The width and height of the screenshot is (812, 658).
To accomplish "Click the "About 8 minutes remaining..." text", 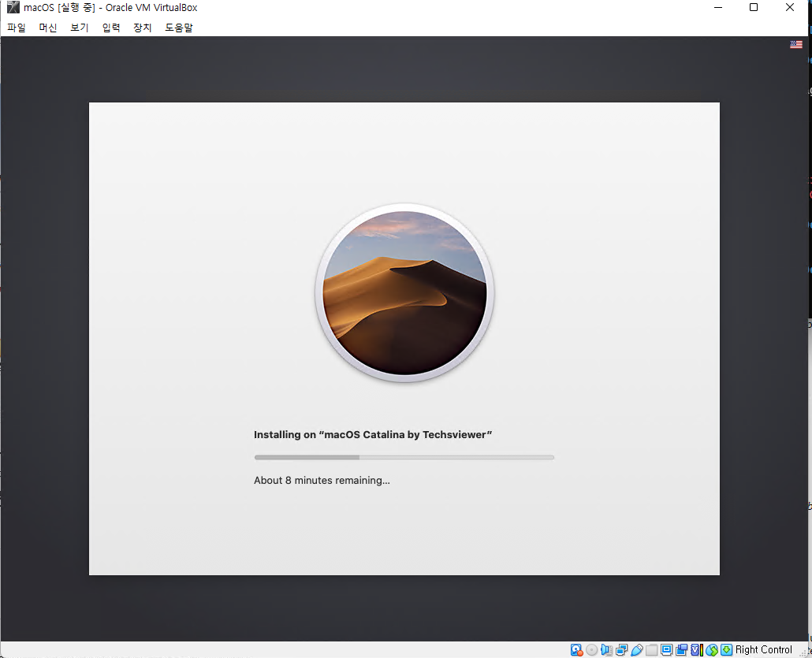I will coord(322,481).
